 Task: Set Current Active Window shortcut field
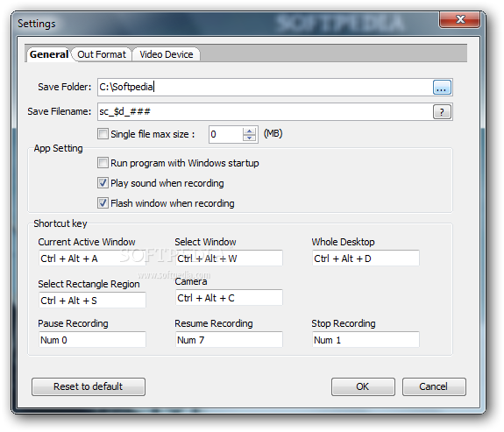92,258
